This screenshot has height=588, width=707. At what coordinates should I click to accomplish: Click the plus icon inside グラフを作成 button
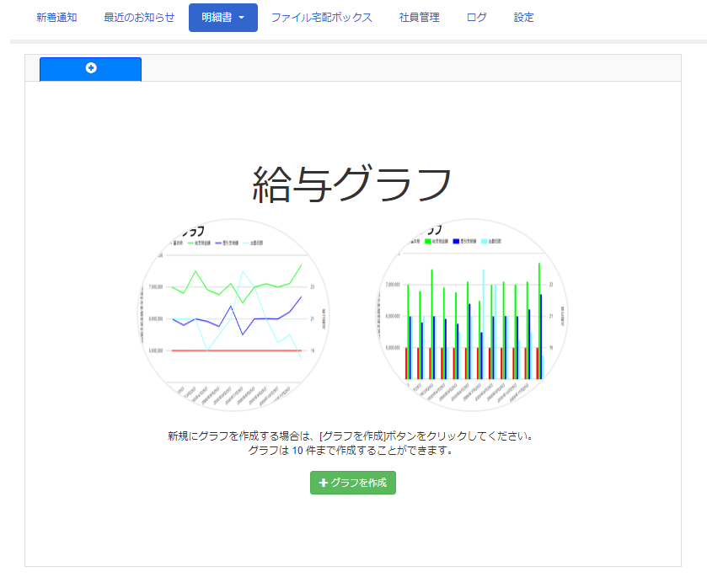(324, 483)
